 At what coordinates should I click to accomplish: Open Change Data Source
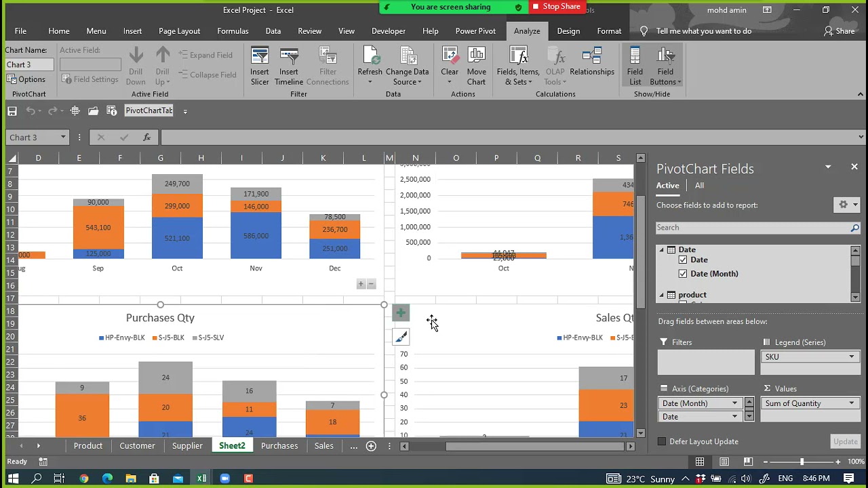[408, 66]
